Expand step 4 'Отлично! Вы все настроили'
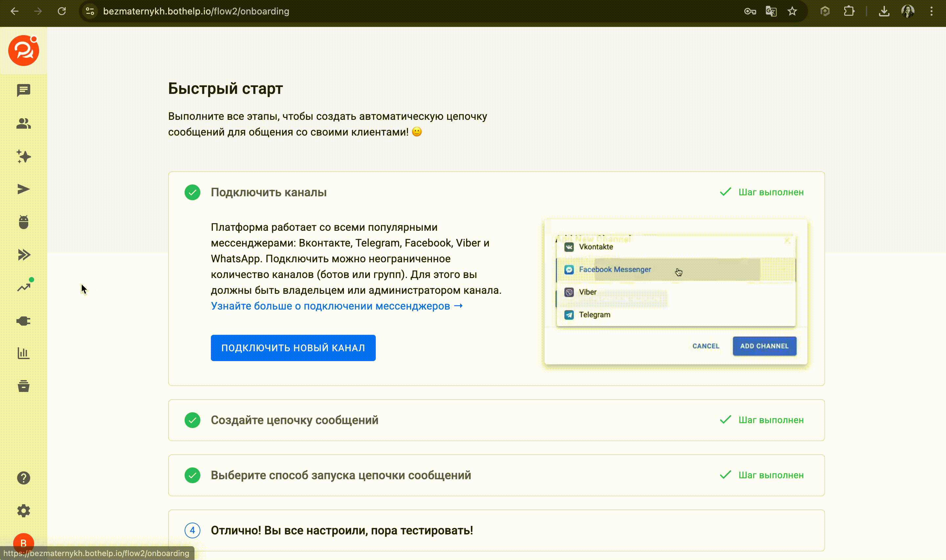The width and height of the screenshot is (946, 560). 342,530
